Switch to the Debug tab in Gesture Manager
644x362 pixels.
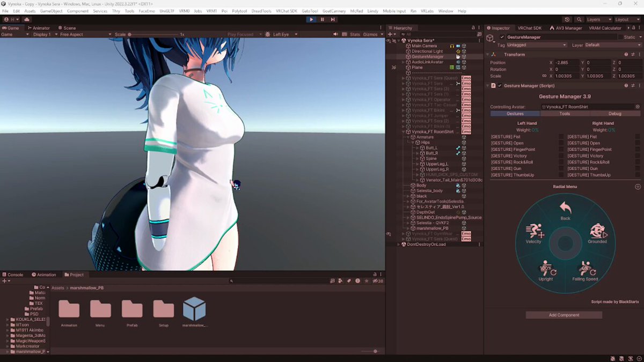tap(614, 114)
